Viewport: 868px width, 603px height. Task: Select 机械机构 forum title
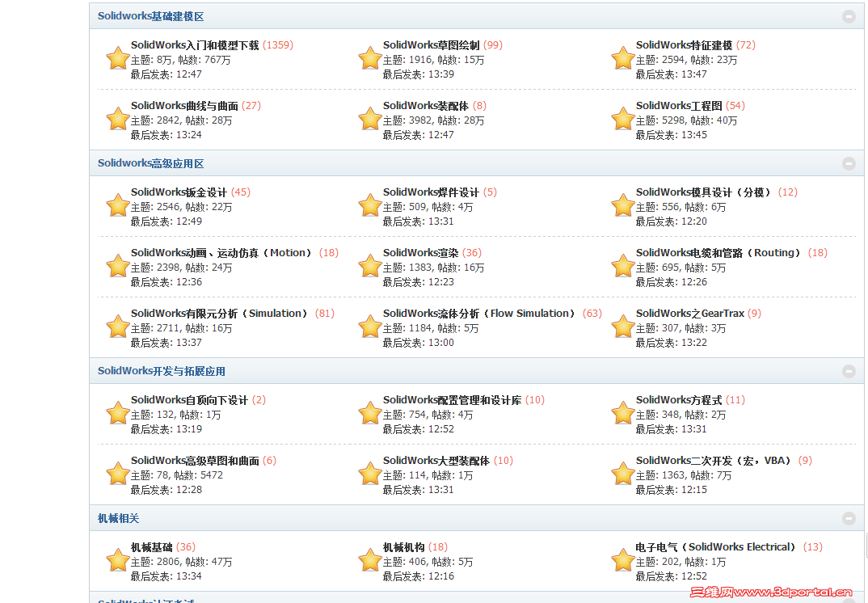[404, 546]
